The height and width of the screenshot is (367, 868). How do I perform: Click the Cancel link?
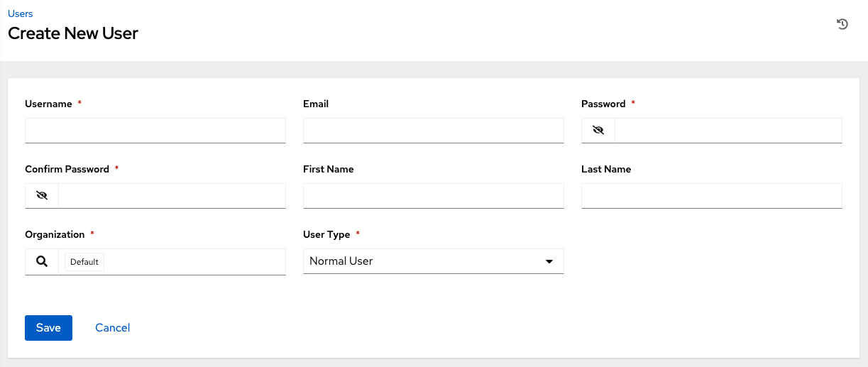click(112, 327)
